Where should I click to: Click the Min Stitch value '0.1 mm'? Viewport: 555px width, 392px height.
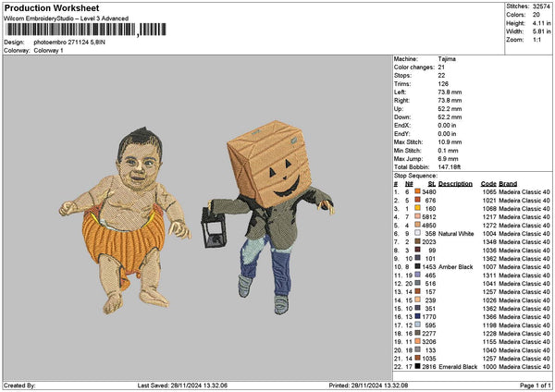tap(448, 151)
